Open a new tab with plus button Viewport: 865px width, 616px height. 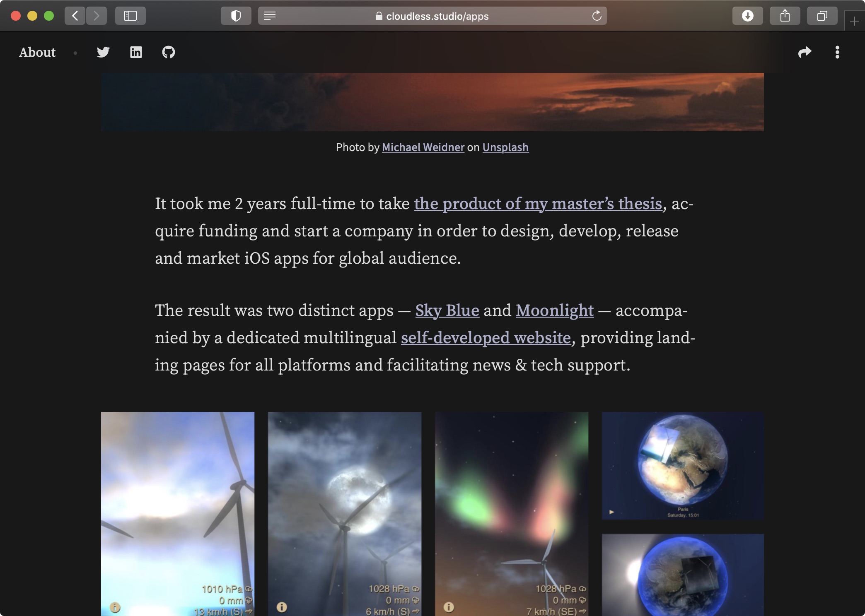[x=854, y=21]
